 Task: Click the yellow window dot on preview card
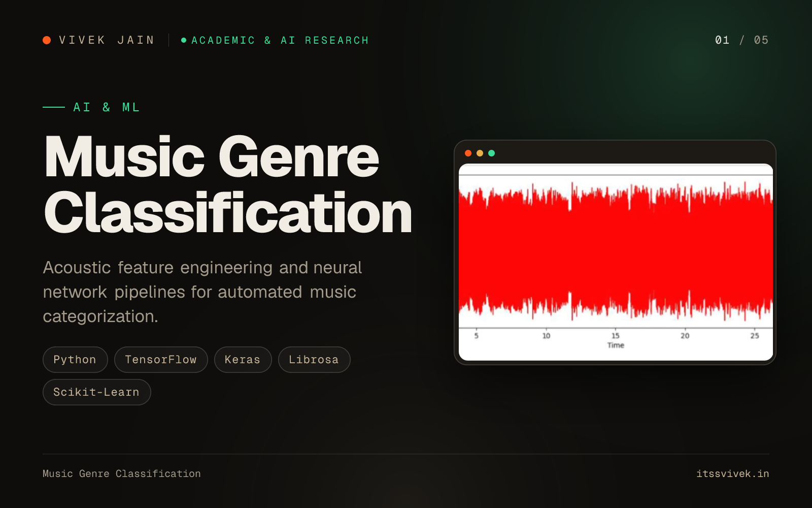[x=480, y=153]
